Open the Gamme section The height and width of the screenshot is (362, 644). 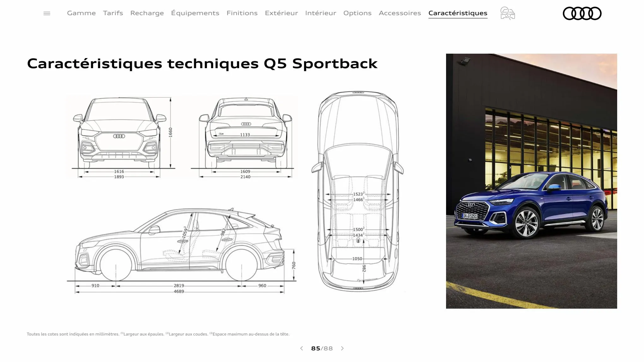point(81,13)
